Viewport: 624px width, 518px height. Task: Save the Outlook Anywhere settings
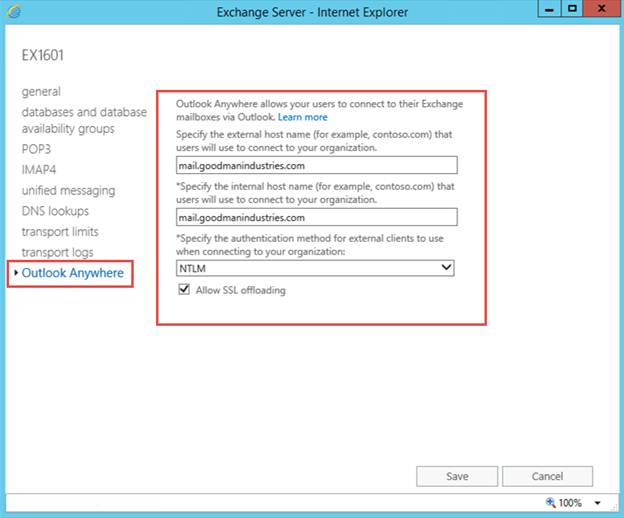(457, 476)
